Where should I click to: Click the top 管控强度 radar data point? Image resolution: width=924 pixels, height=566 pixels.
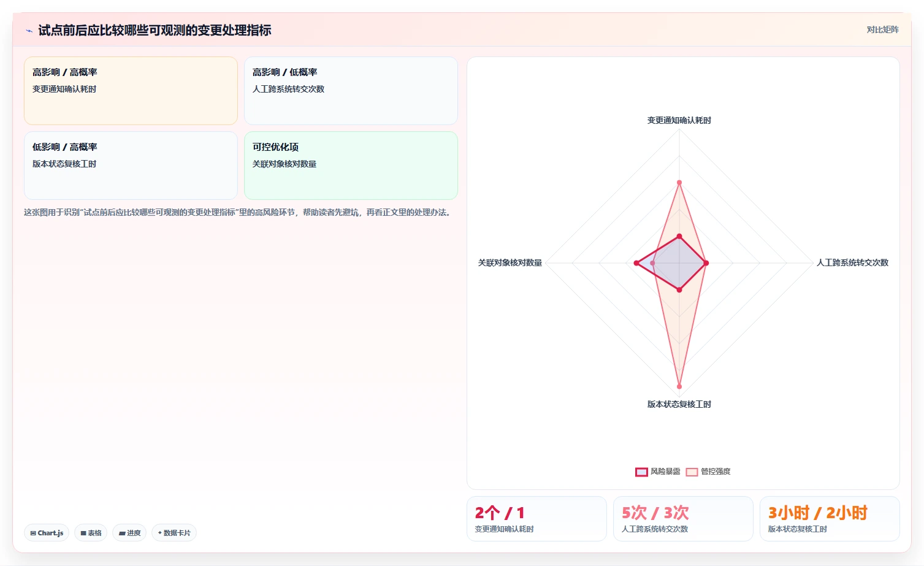click(x=679, y=183)
